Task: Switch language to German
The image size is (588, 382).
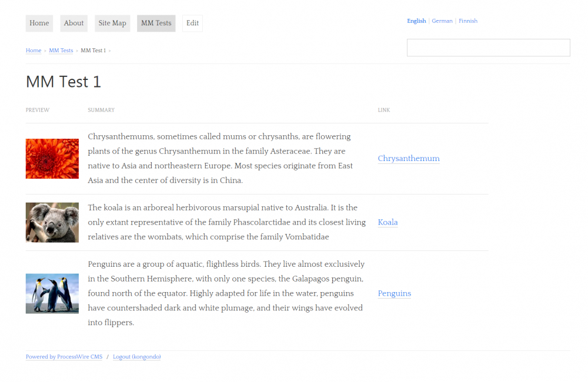Action: tap(442, 21)
